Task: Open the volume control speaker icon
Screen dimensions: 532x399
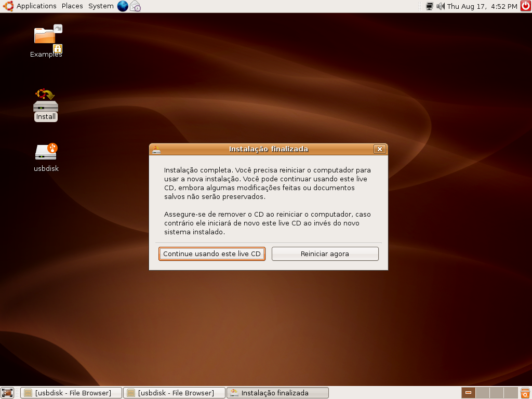Action: [441, 6]
